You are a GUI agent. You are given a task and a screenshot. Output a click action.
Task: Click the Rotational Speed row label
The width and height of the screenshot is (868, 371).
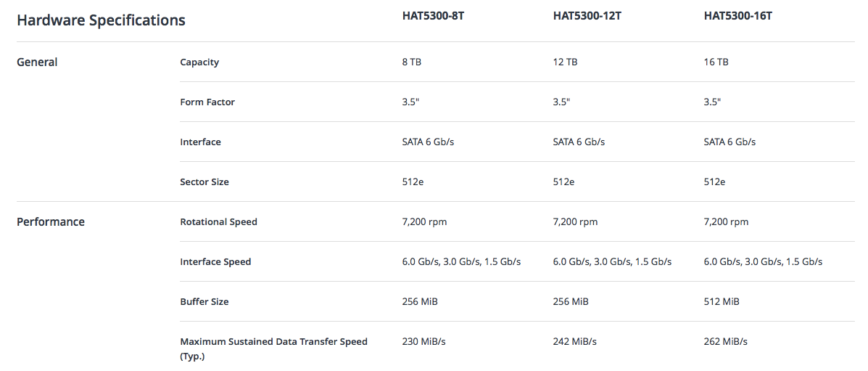[219, 222]
